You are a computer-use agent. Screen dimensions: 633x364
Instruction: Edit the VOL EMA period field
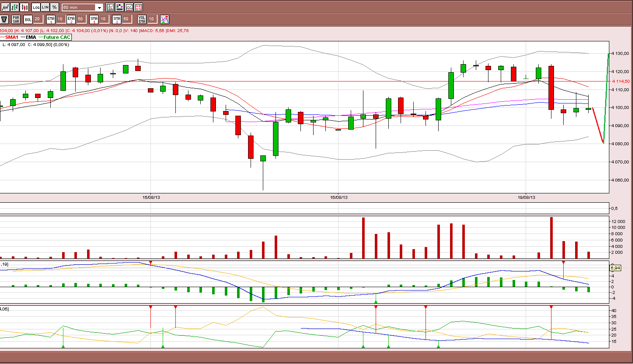coord(152,19)
